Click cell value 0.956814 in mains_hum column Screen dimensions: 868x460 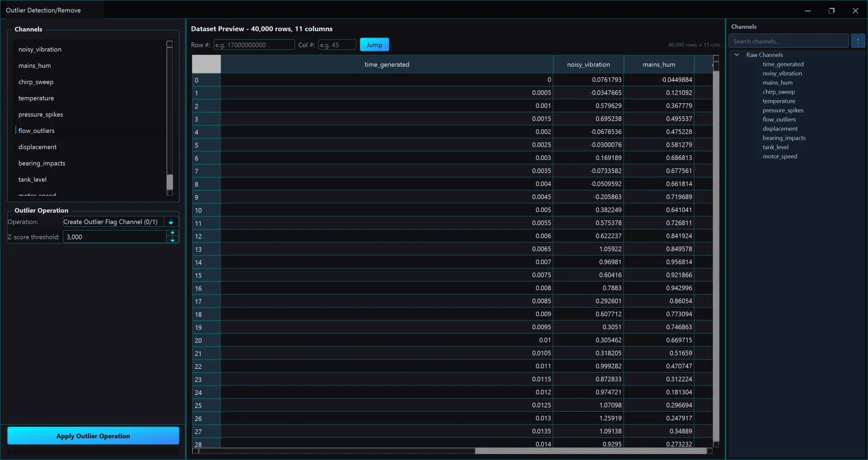[x=659, y=262]
